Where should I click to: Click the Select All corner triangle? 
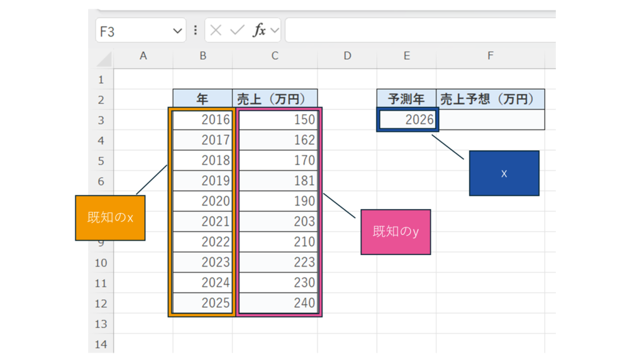coord(104,59)
